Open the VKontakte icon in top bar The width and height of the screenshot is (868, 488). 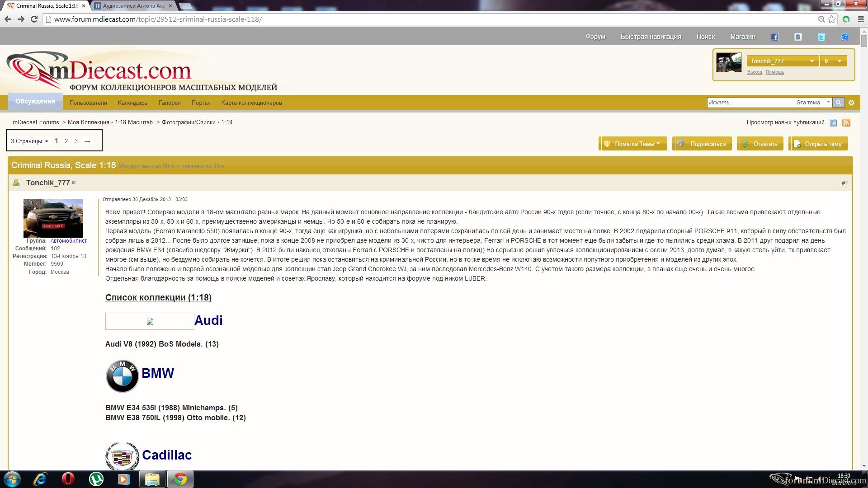798,37
